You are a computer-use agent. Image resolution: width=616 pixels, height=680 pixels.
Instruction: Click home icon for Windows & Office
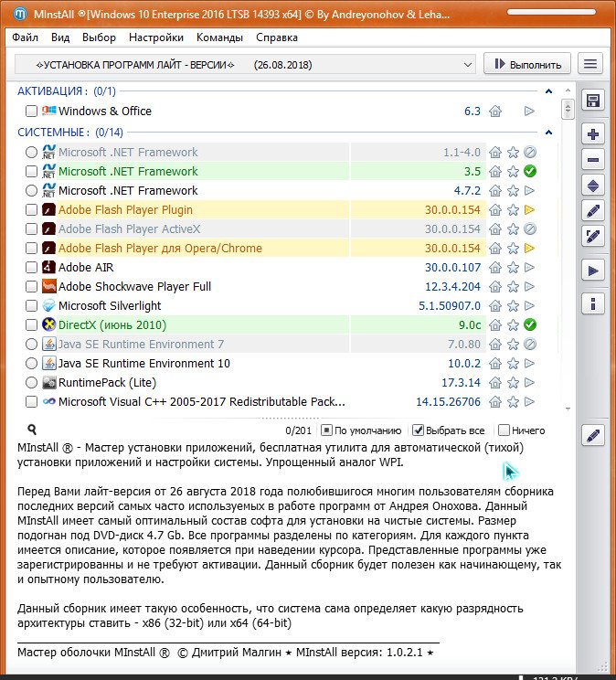(495, 112)
